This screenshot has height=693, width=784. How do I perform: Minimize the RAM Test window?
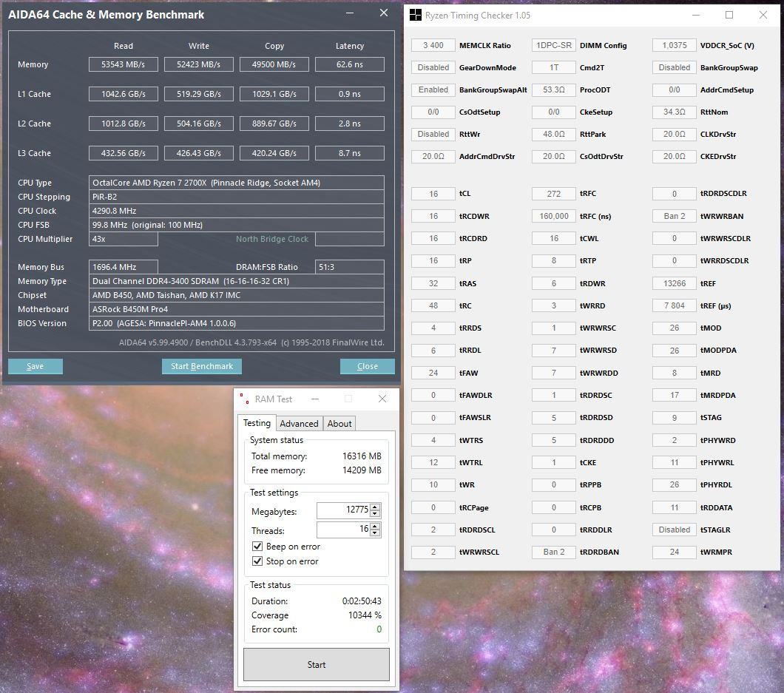coord(315,399)
